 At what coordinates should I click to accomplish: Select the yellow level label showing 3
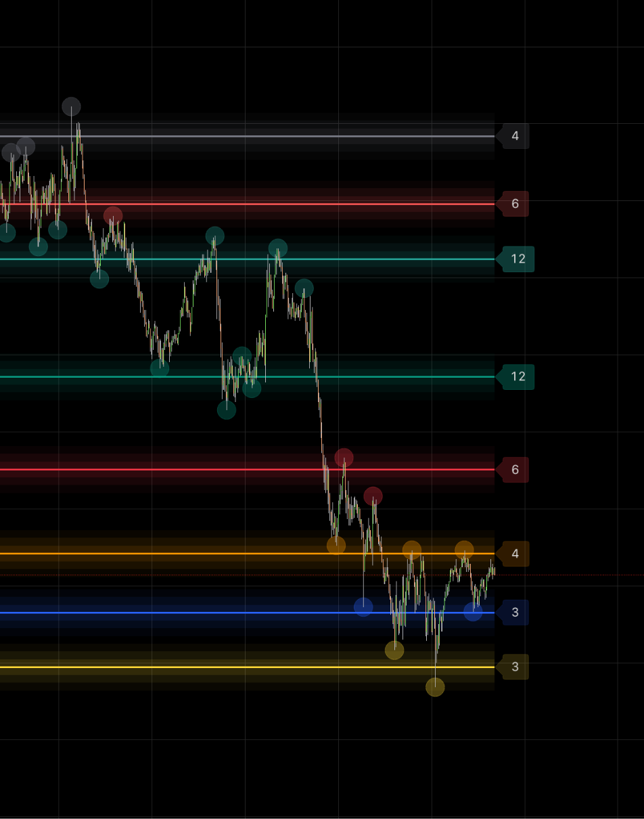point(515,667)
